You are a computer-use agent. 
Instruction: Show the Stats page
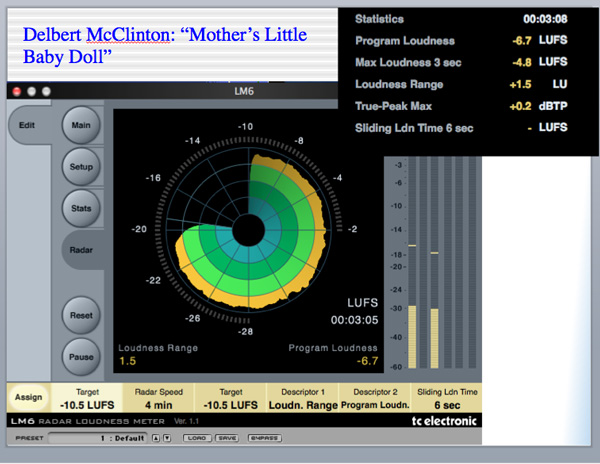click(x=81, y=208)
